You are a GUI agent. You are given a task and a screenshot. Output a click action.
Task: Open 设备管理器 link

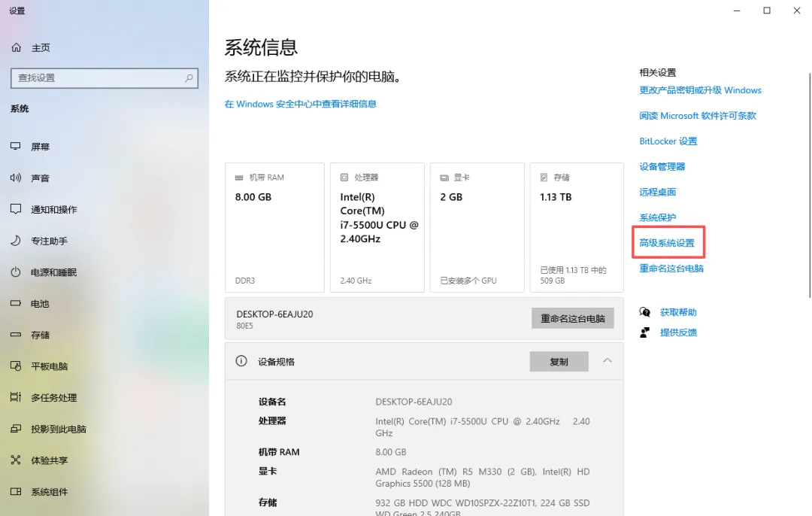[662, 166]
